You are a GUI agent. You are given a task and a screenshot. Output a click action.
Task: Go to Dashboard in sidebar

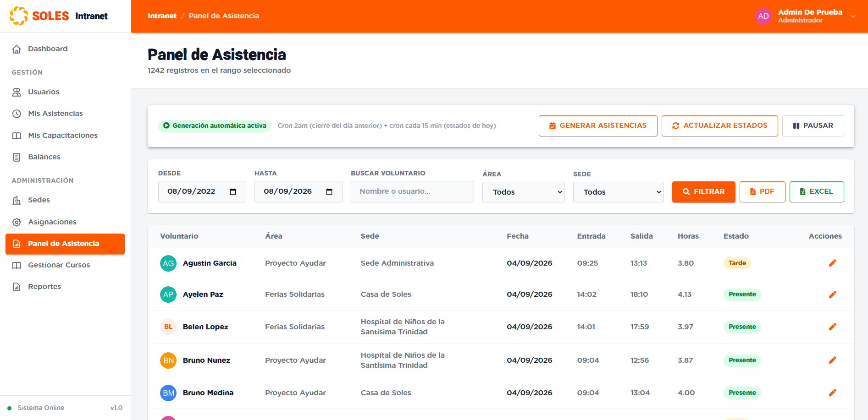(65, 49)
